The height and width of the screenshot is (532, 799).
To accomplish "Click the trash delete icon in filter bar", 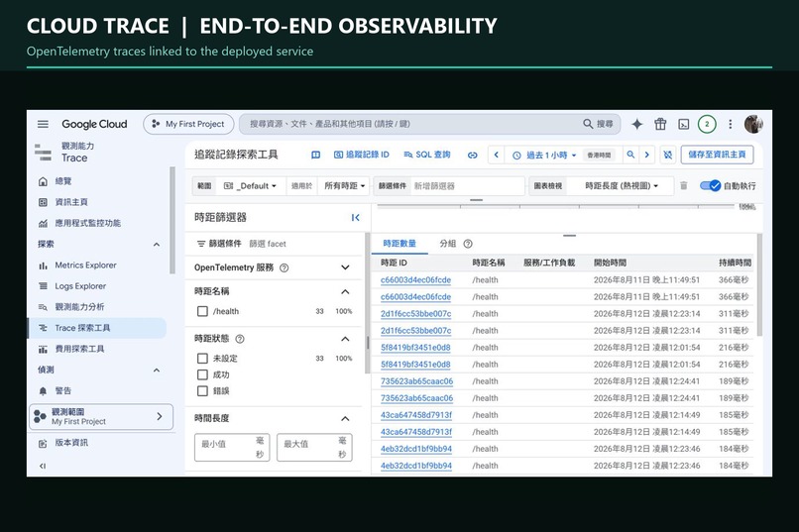I will 684,186.
